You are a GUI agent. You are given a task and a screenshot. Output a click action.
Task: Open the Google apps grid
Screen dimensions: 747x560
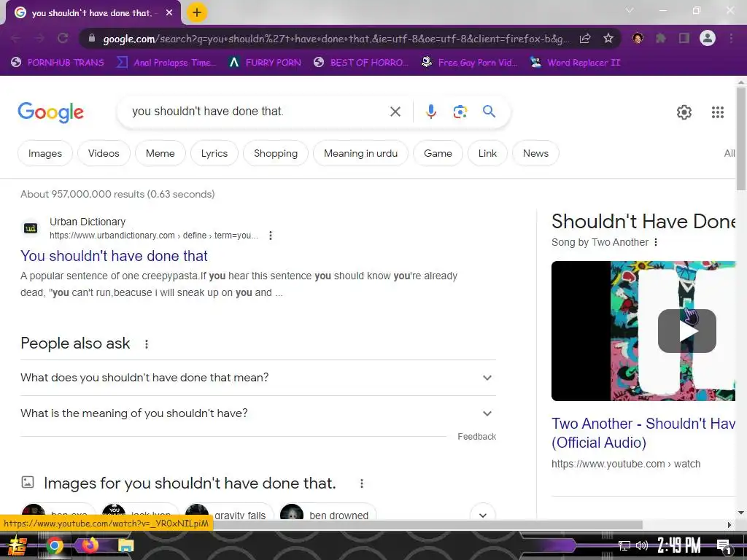point(718,112)
